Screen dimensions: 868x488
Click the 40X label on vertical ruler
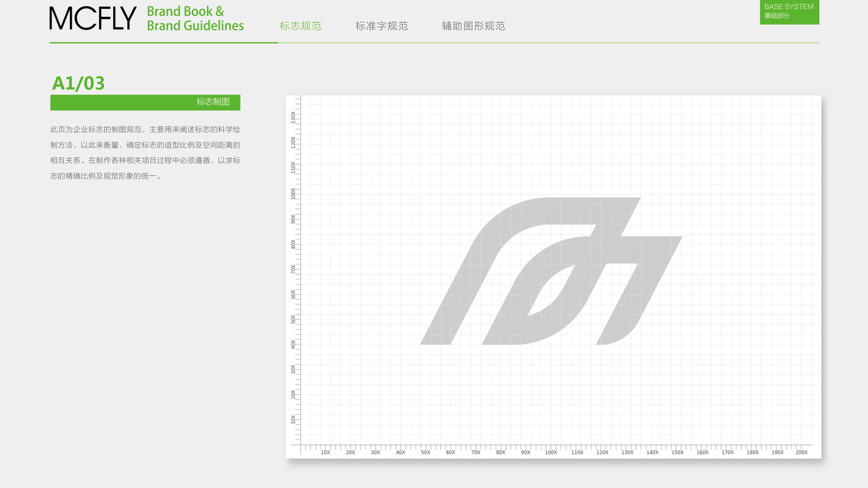tap(293, 344)
